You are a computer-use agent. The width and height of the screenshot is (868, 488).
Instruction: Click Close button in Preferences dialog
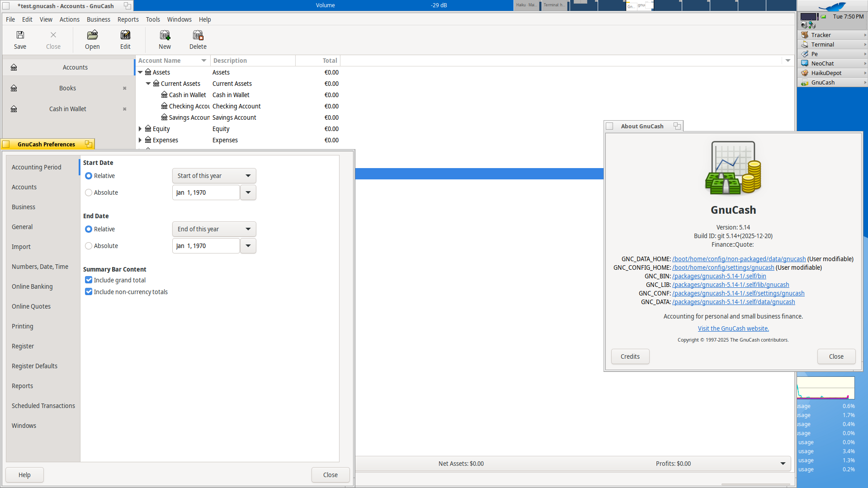click(x=330, y=475)
